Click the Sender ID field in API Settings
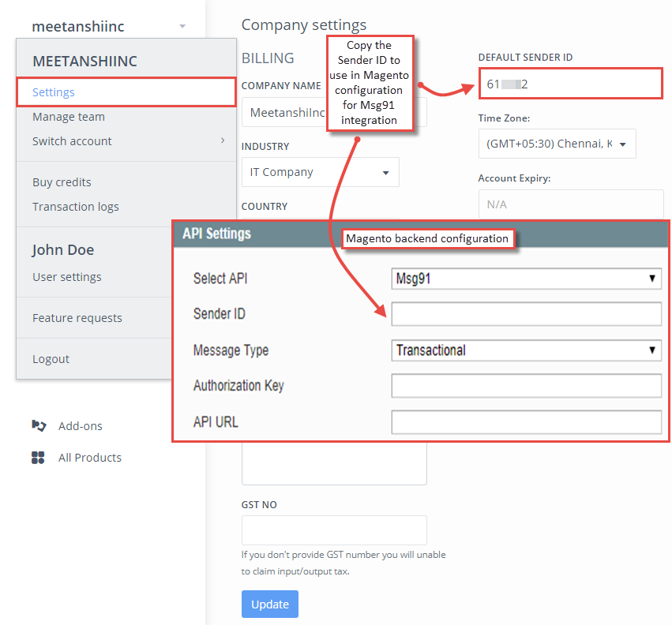The height and width of the screenshot is (625, 672). (x=526, y=314)
